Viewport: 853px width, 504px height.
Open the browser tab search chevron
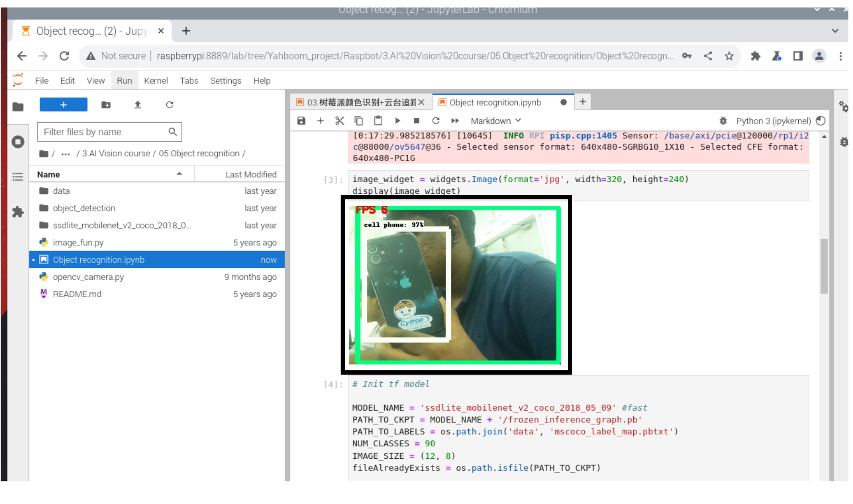pyautogui.click(x=835, y=31)
